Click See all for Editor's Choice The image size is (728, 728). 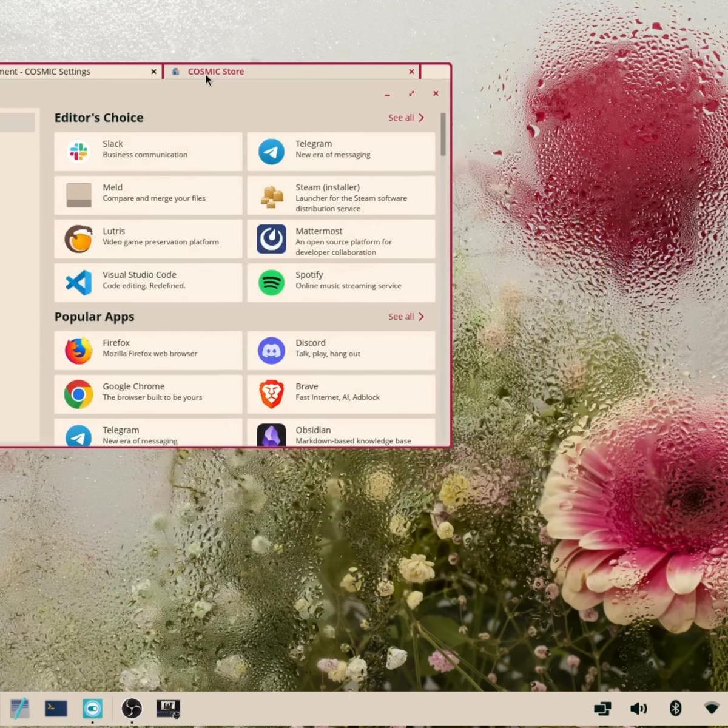pos(406,118)
